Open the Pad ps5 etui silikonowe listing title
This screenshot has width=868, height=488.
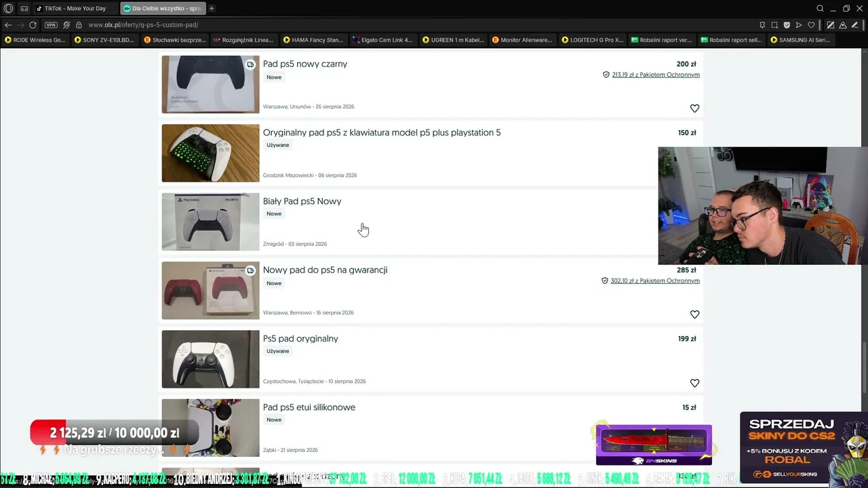coord(309,407)
